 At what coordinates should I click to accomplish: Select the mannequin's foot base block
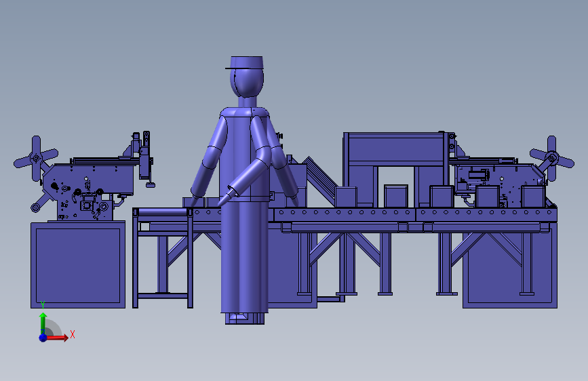tap(245, 319)
